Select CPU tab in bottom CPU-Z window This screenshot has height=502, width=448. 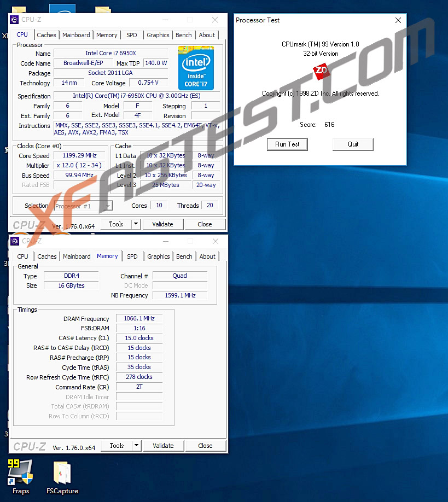coord(23,256)
